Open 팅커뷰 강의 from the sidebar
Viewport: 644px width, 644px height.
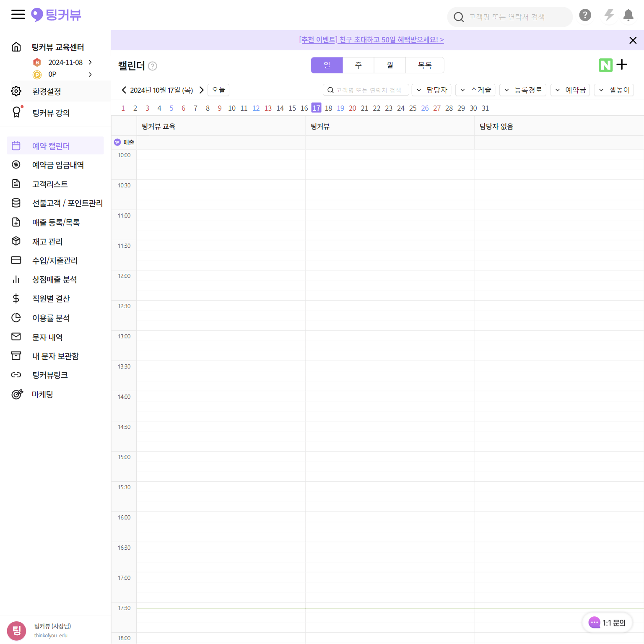click(x=51, y=113)
